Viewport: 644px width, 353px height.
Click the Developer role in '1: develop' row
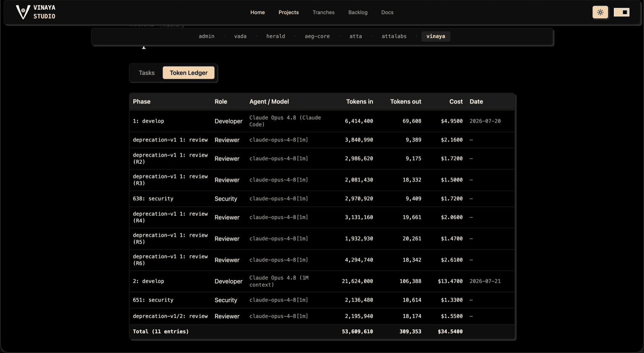pyautogui.click(x=229, y=121)
